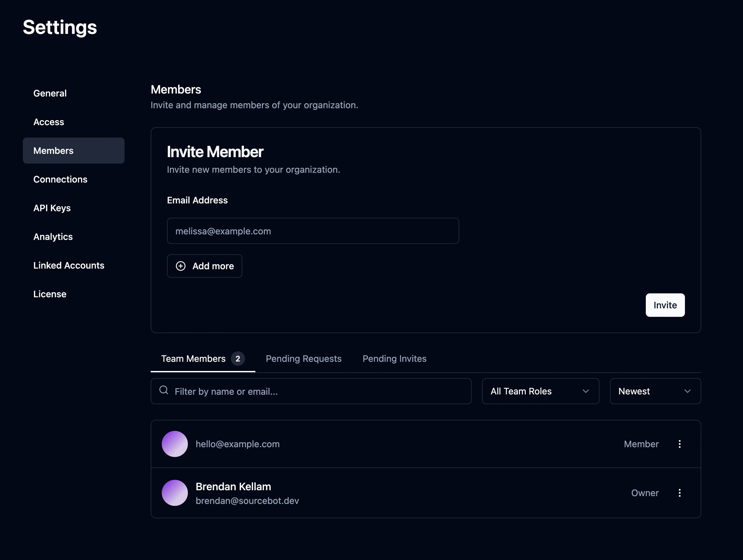Click the chevron on the Newest selector
Image resolution: width=743 pixels, height=560 pixels.
coord(688,391)
